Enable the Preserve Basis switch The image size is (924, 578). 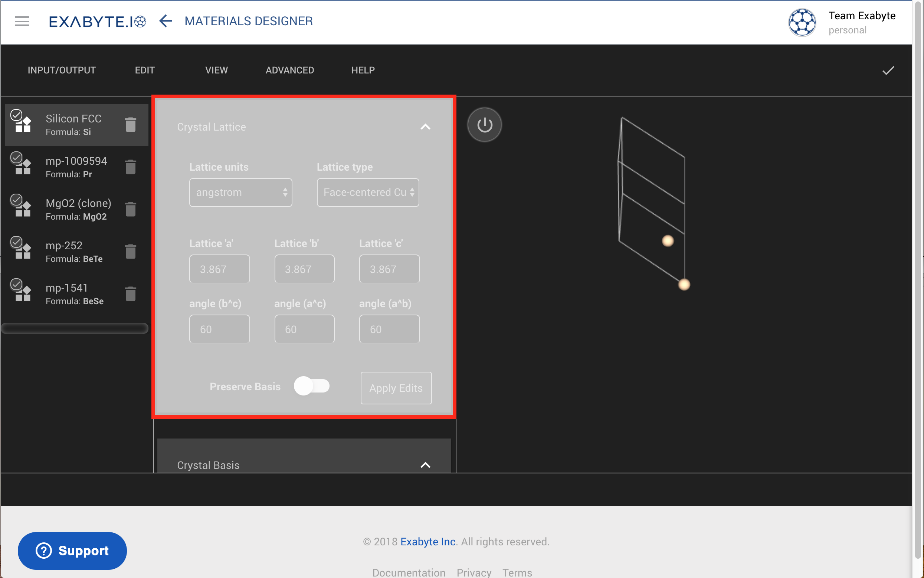[312, 386]
